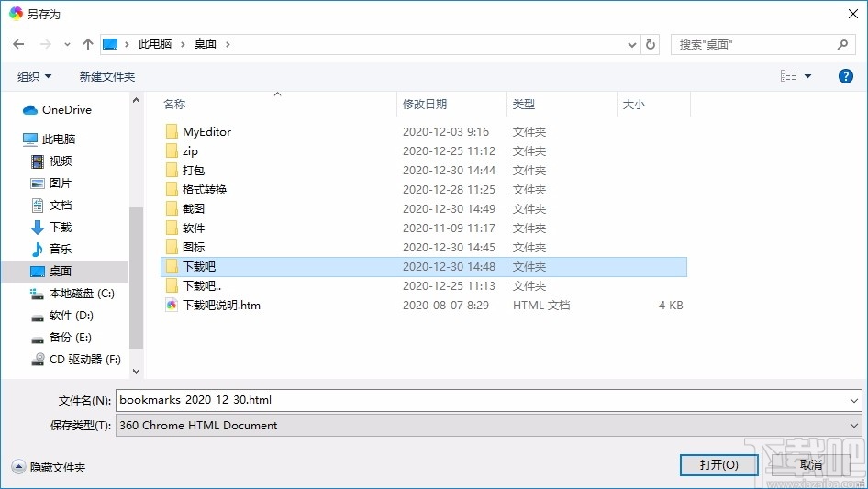Open the view options dropdown arrow
Viewport: 868px width, 489px height.
807,76
